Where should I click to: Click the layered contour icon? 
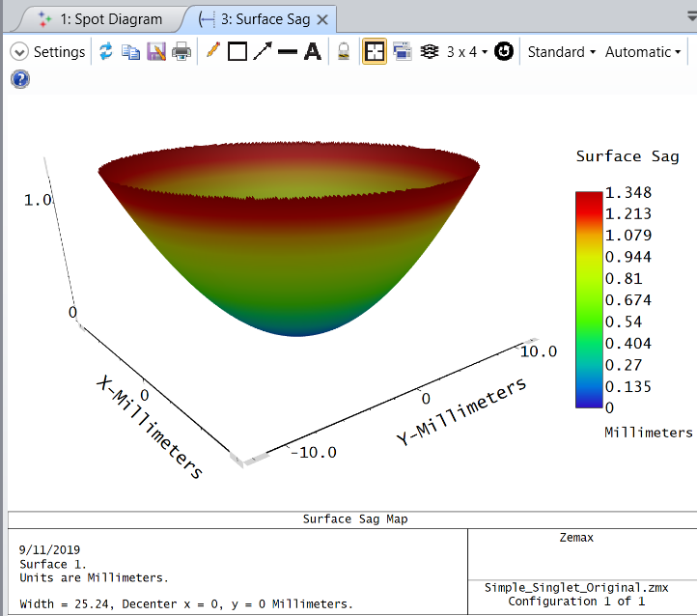tap(430, 51)
